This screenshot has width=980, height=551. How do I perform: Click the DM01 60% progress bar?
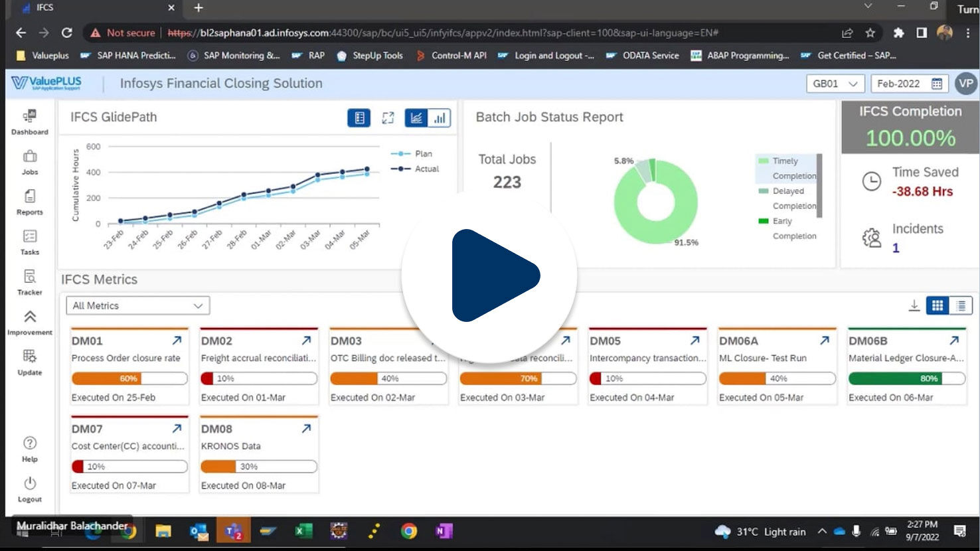(129, 378)
